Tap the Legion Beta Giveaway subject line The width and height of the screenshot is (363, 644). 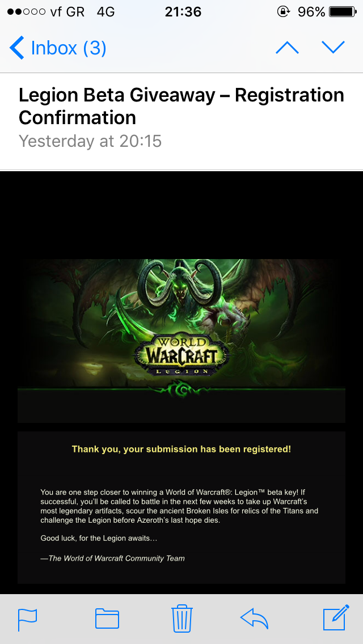[x=181, y=107]
